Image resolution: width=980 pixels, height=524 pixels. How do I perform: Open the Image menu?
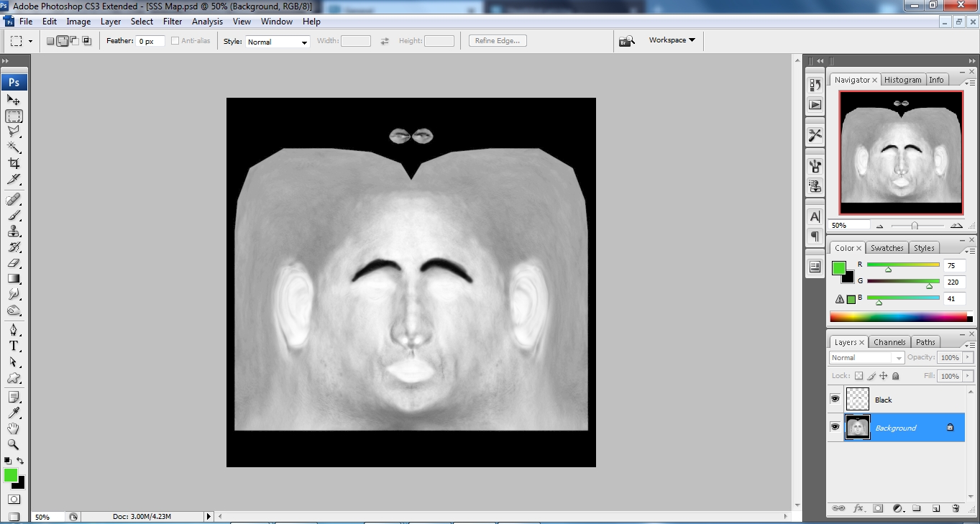(x=78, y=22)
